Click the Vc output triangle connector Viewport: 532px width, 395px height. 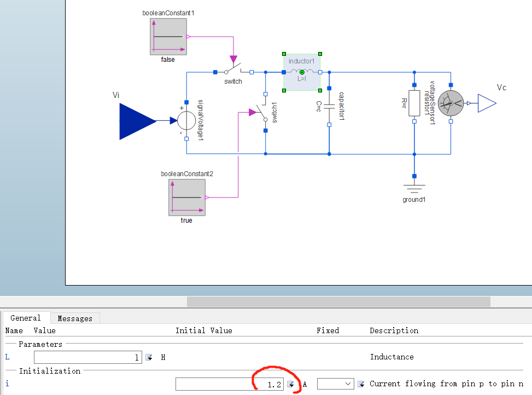[487, 103]
